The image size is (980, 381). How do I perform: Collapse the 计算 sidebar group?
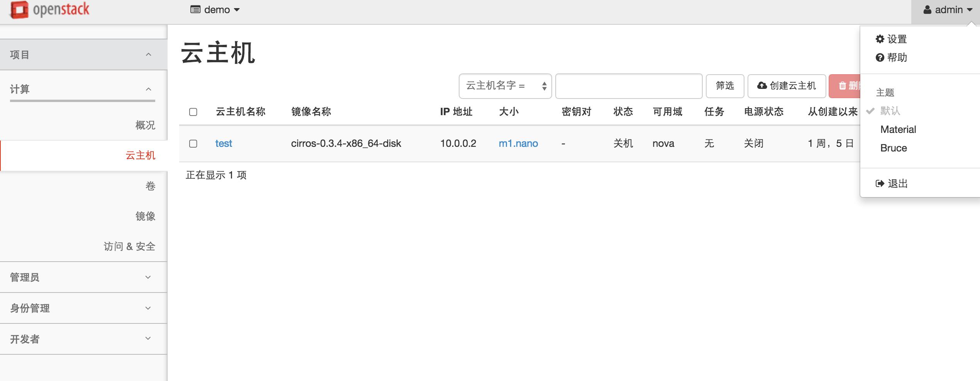(83, 89)
